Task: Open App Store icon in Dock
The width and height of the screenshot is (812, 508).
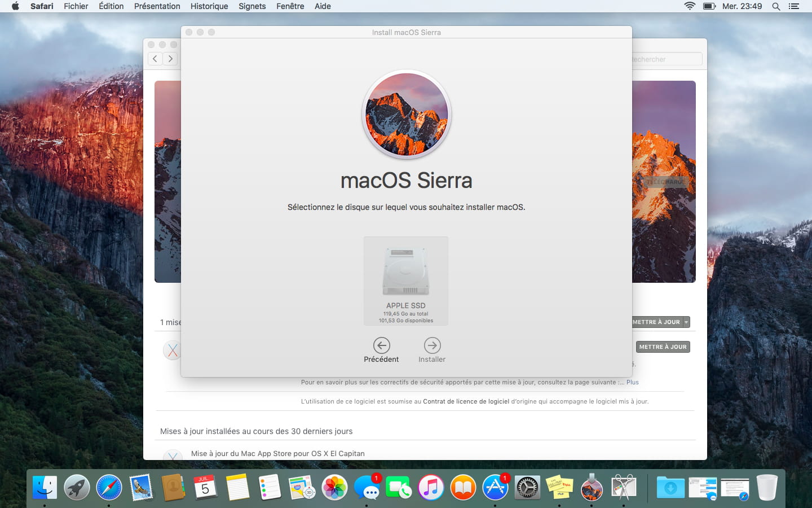Action: (x=495, y=487)
